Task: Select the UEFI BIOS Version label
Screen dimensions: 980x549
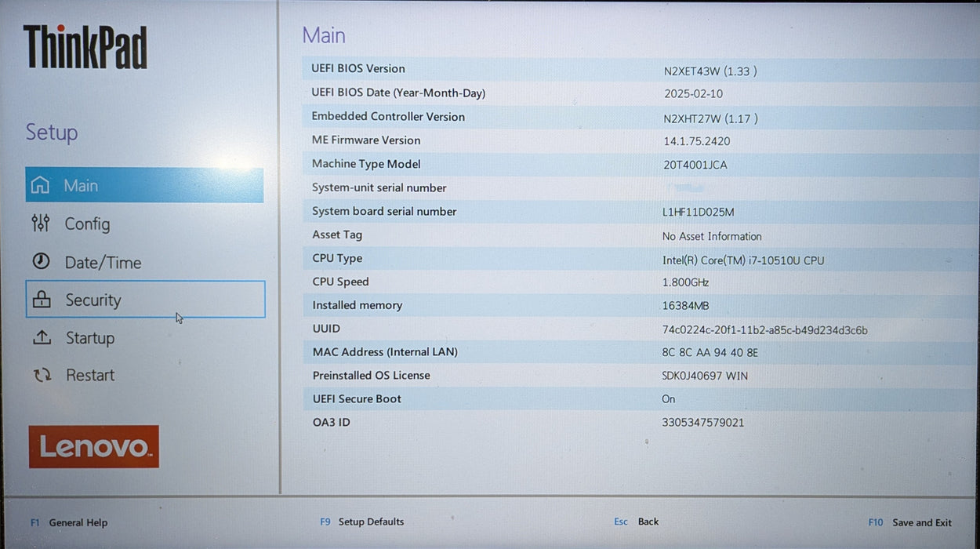Action: (358, 68)
